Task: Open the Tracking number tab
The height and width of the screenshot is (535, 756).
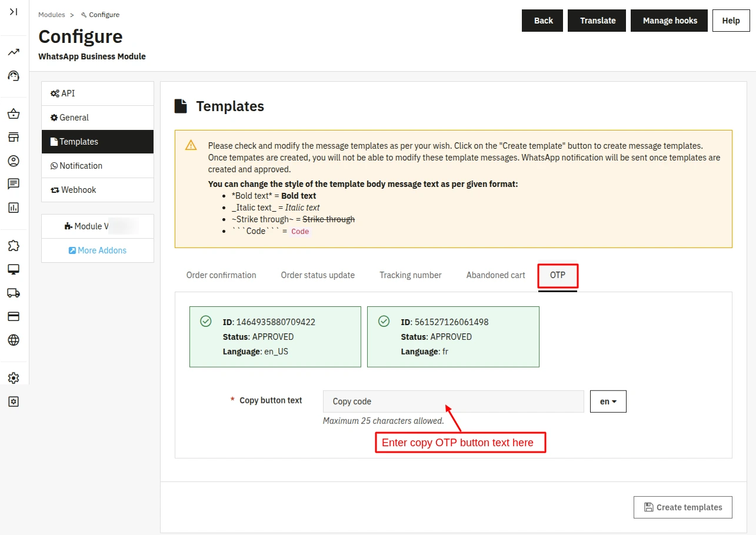Action: 411,275
